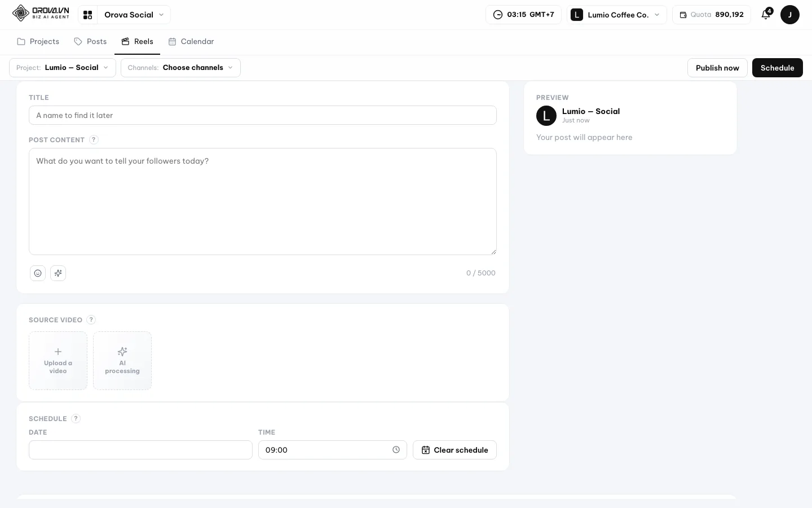
Task: Click the black Schedule button
Action: 777,68
